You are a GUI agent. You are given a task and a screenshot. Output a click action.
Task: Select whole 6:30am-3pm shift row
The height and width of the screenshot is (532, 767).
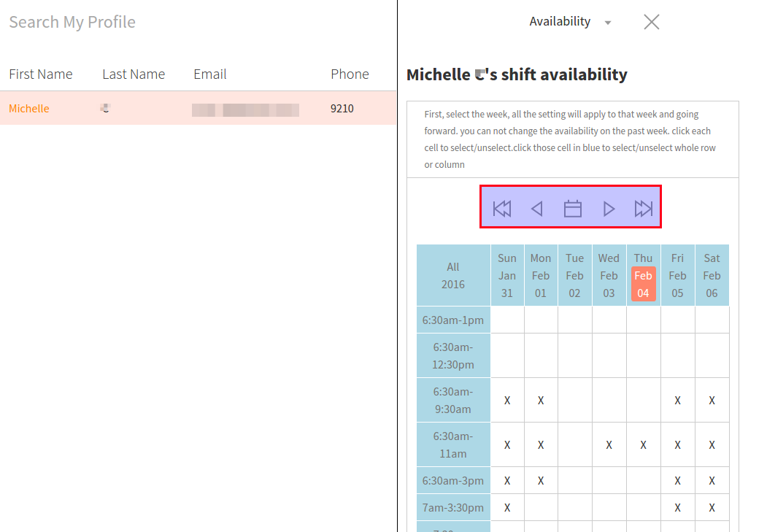coord(453,481)
